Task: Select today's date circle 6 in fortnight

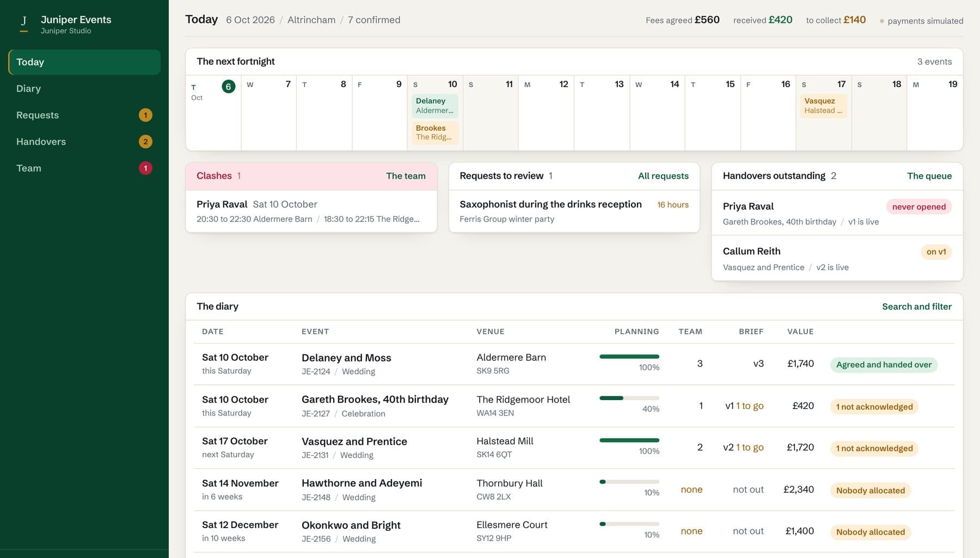Action: click(x=229, y=86)
